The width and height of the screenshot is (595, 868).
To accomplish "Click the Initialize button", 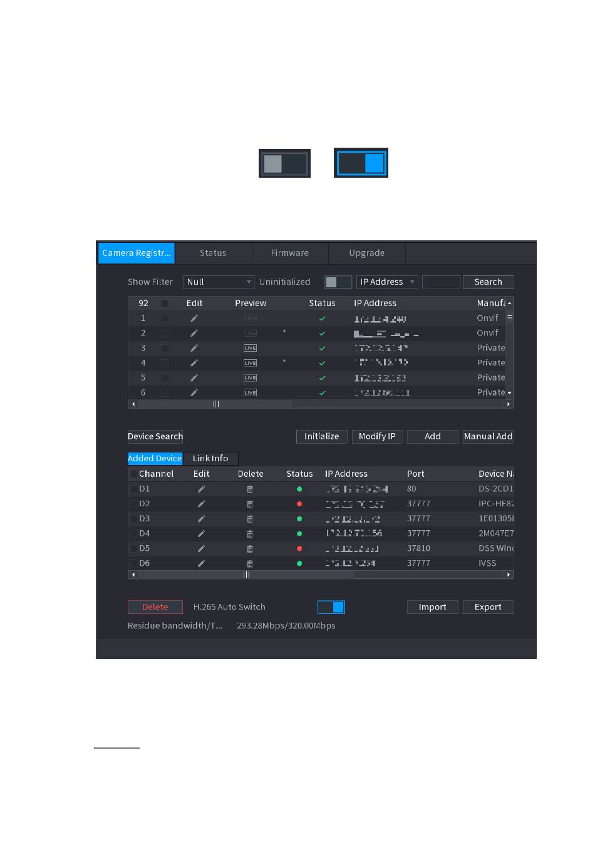I will [322, 437].
